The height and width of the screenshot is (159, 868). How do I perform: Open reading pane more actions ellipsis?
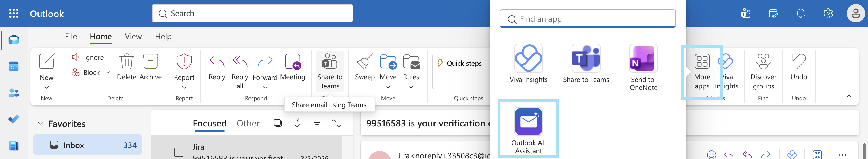click(x=842, y=155)
